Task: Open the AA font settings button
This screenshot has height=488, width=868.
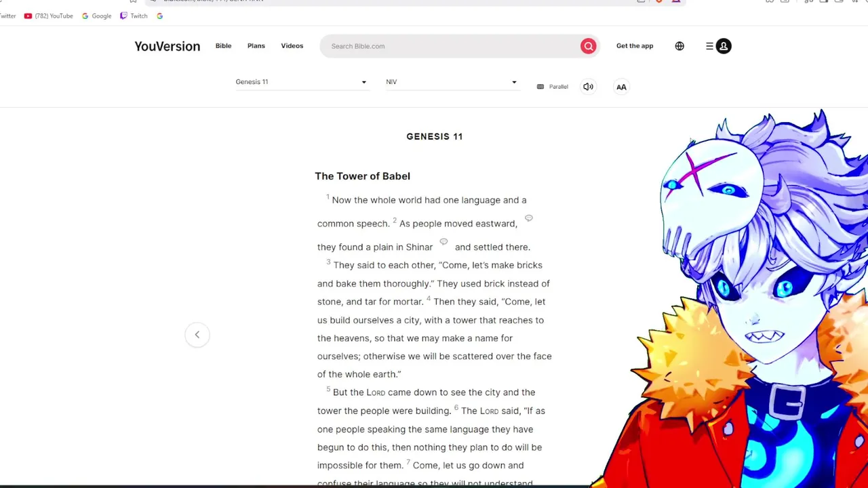Action: pyautogui.click(x=621, y=87)
